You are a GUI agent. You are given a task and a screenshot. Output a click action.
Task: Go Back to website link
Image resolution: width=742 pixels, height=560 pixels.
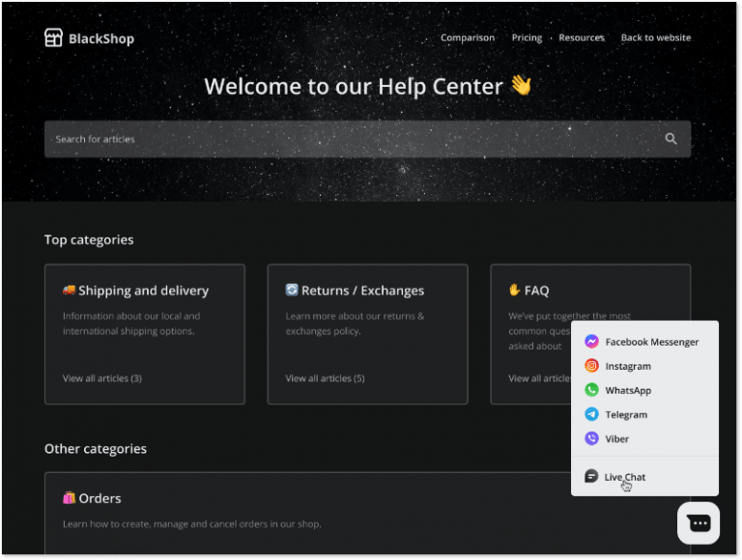656,38
